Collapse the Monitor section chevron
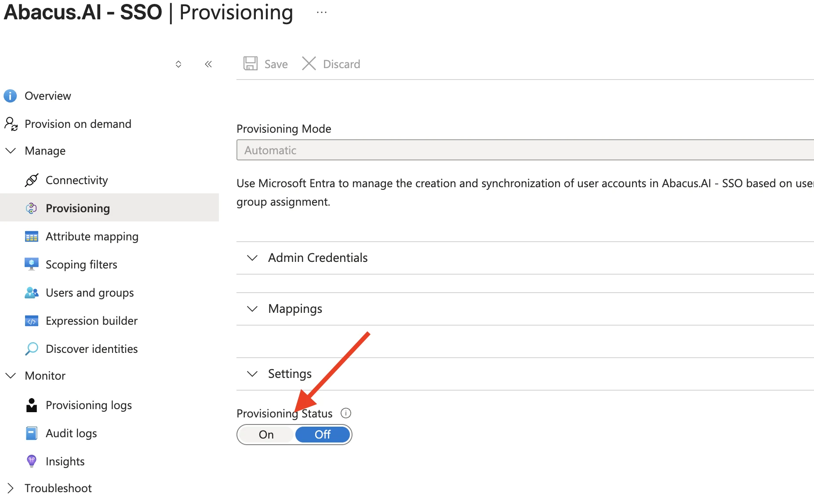 point(11,376)
